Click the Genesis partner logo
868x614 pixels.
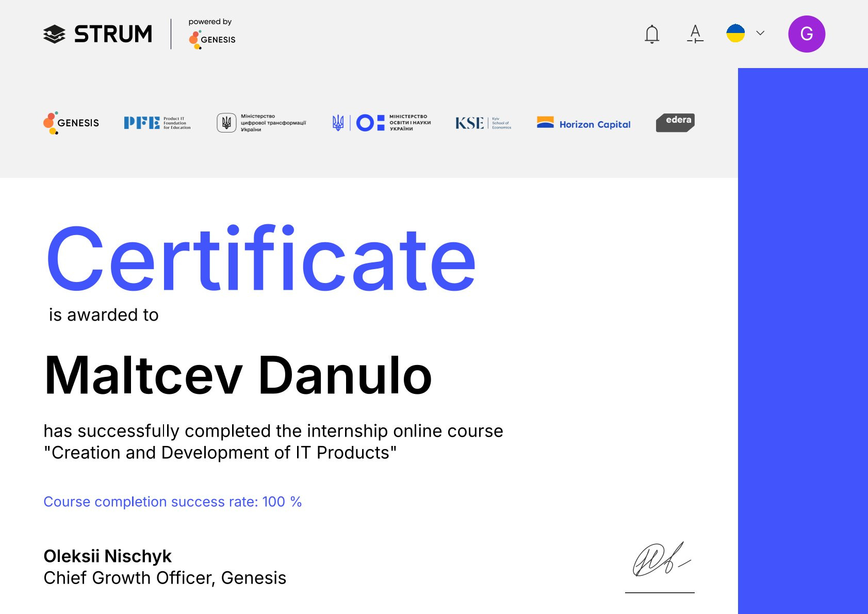click(71, 123)
